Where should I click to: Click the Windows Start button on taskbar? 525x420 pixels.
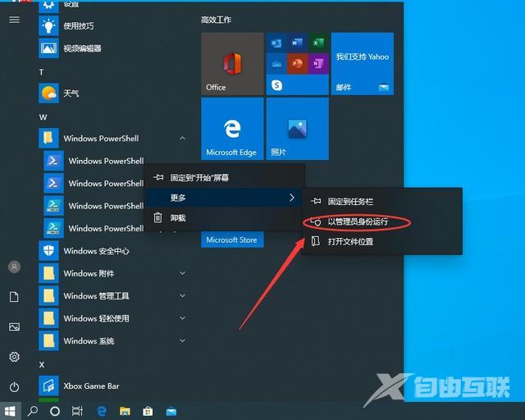(x=10, y=411)
